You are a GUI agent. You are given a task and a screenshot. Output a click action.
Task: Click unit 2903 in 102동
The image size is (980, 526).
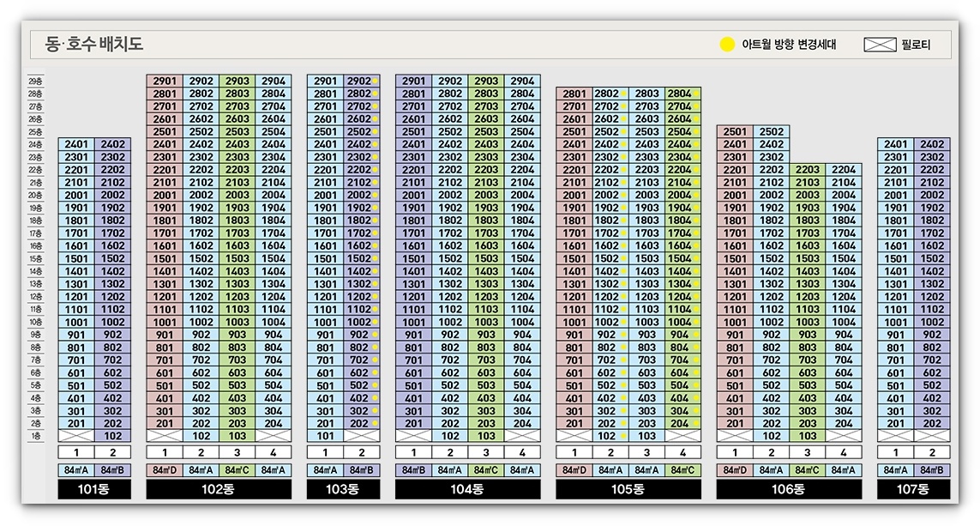[x=237, y=82]
